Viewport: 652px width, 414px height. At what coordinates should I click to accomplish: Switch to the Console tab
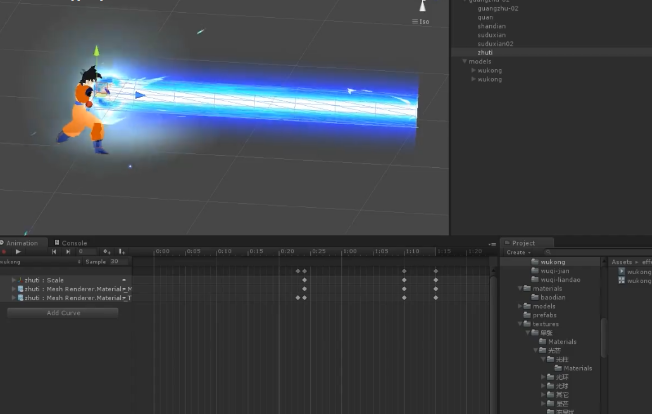tap(71, 243)
